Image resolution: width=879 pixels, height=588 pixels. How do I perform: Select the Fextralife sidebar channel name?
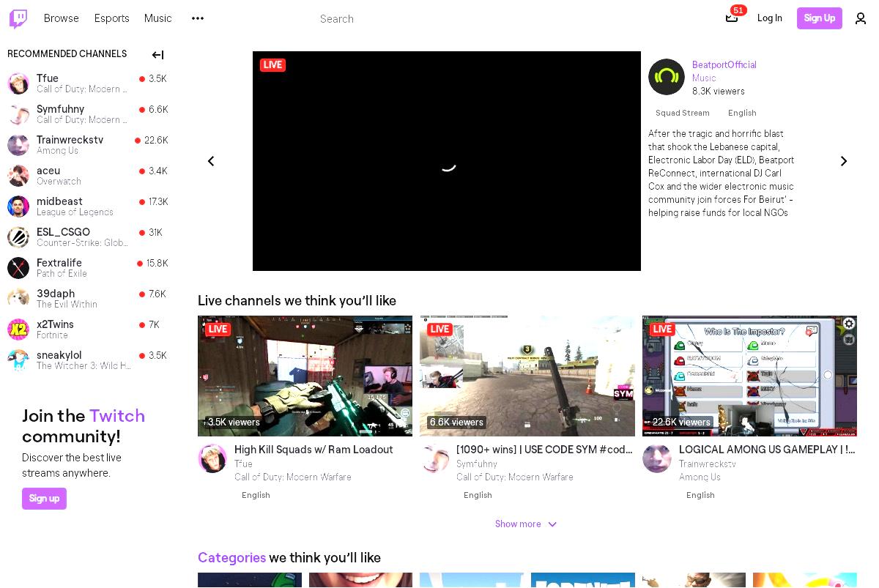pyautogui.click(x=59, y=263)
